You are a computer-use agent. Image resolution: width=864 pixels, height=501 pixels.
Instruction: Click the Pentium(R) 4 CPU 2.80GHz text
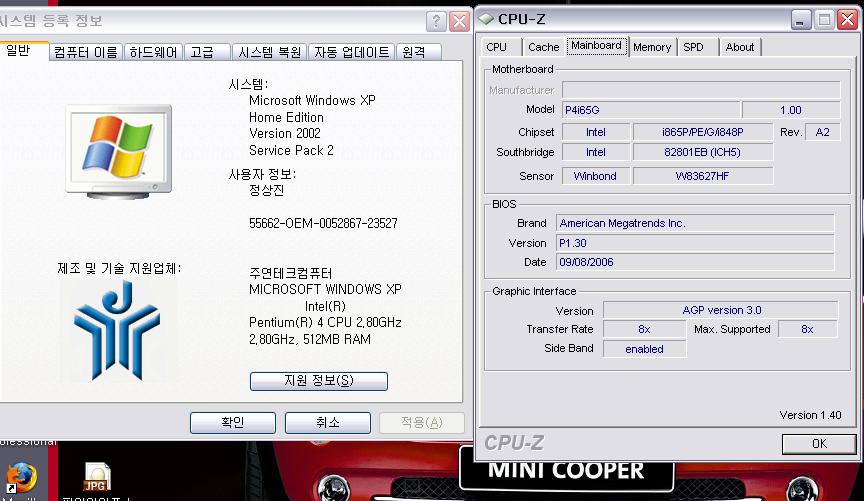(x=325, y=322)
